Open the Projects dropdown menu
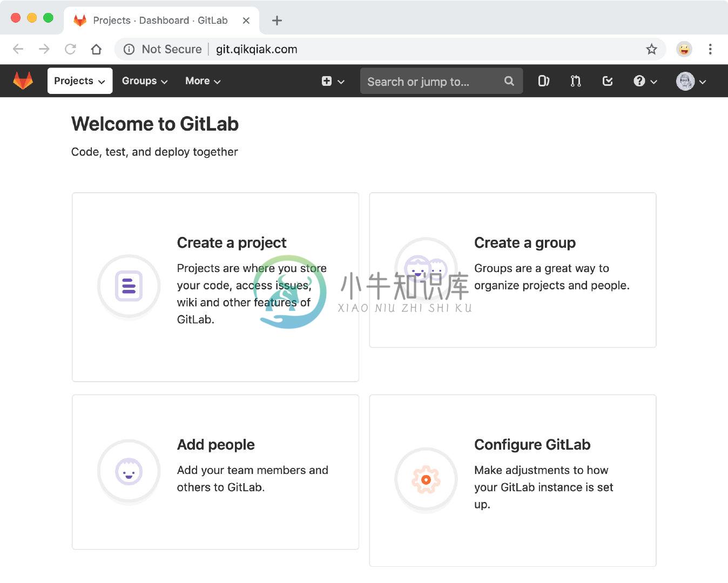 (x=80, y=81)
